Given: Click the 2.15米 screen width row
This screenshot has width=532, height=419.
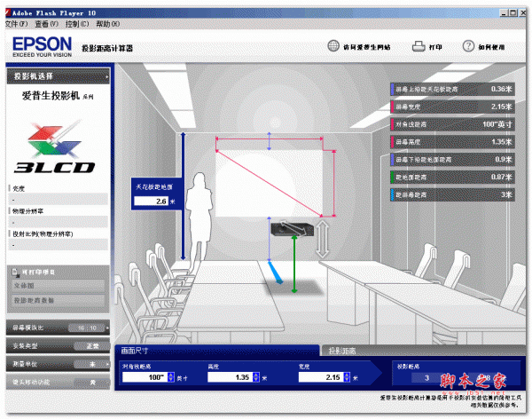Looking at the screenshot, I should click(452, 107).
